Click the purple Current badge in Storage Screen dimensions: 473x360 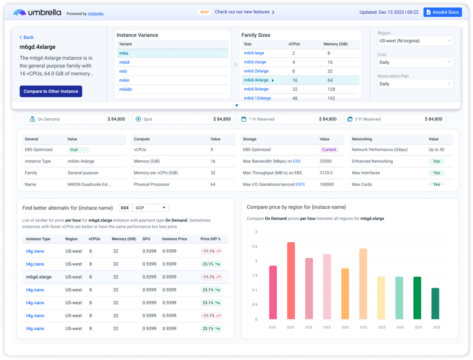click(x=329, y=150)
